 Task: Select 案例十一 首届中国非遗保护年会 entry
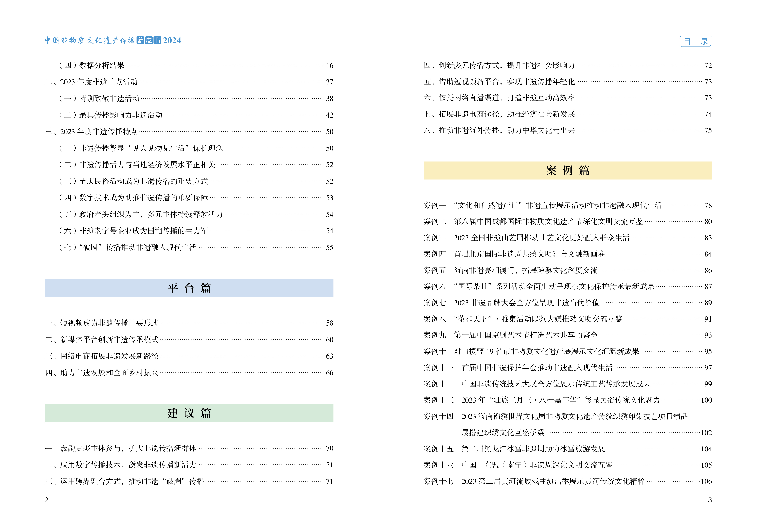tap(568, 368)
